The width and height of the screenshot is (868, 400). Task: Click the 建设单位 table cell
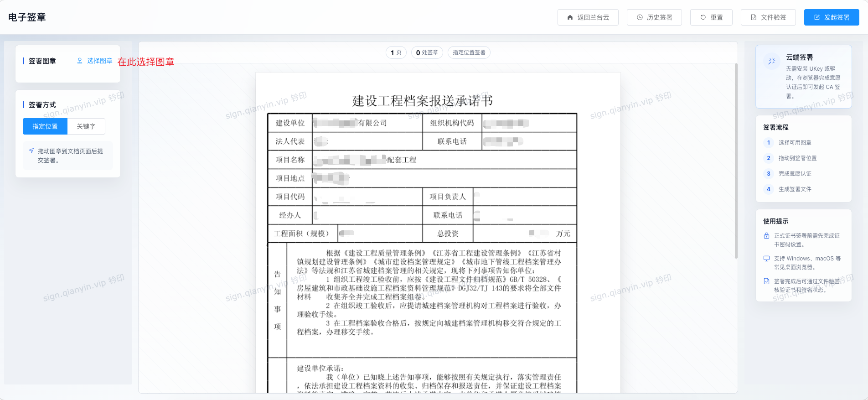290,123
